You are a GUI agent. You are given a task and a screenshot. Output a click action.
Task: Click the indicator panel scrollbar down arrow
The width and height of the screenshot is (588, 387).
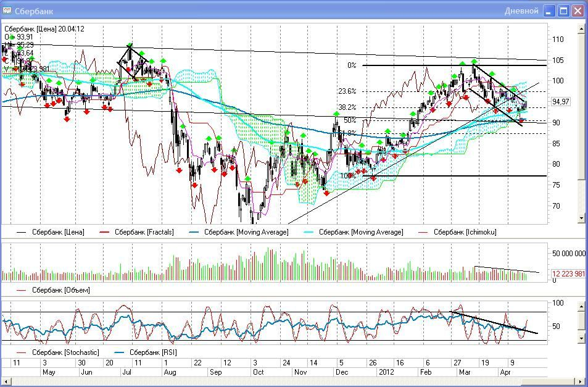pyautogui.click(x=582, y=339)
